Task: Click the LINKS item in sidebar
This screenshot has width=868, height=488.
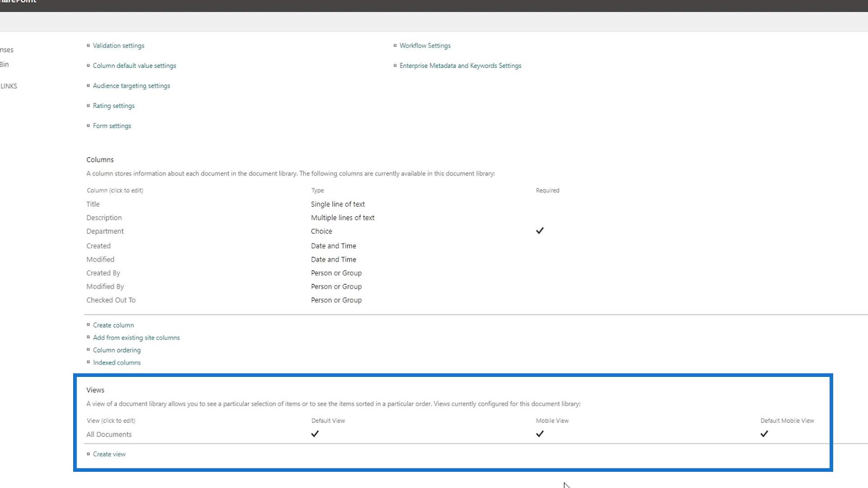Action: click(9, 86)
